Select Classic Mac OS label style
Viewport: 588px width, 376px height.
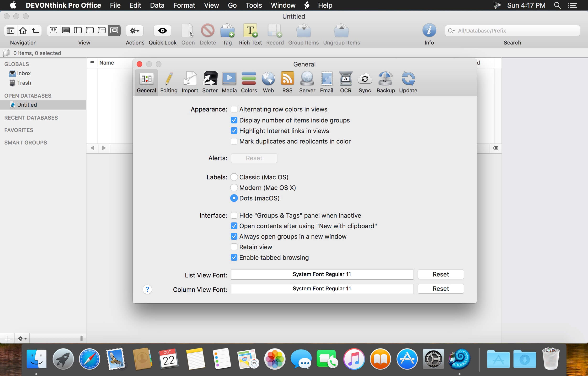pos(234,177)
